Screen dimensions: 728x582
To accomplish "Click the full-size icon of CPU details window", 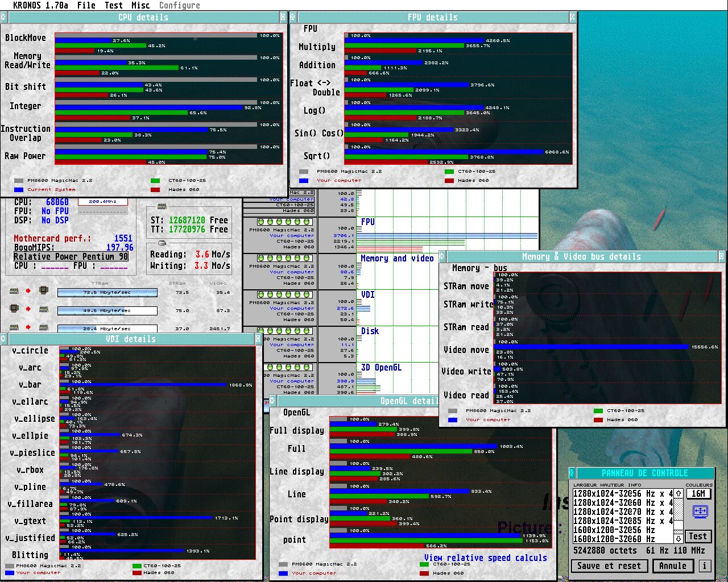I will [283, 18].
